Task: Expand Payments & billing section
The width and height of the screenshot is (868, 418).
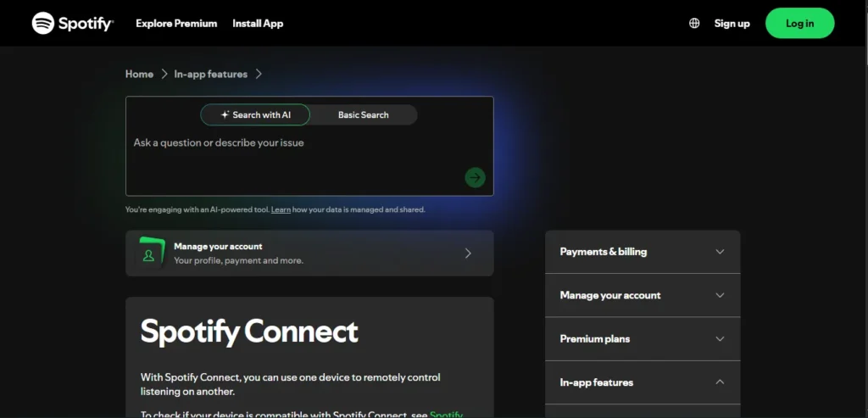Action: (x=643, y=251)
